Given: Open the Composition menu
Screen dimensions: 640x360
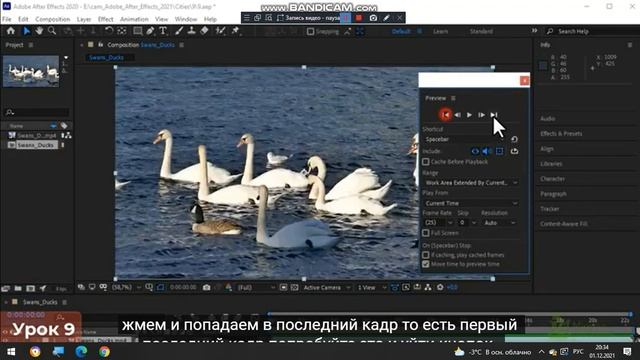Looking at the screenshot, I should pos(53,19).
